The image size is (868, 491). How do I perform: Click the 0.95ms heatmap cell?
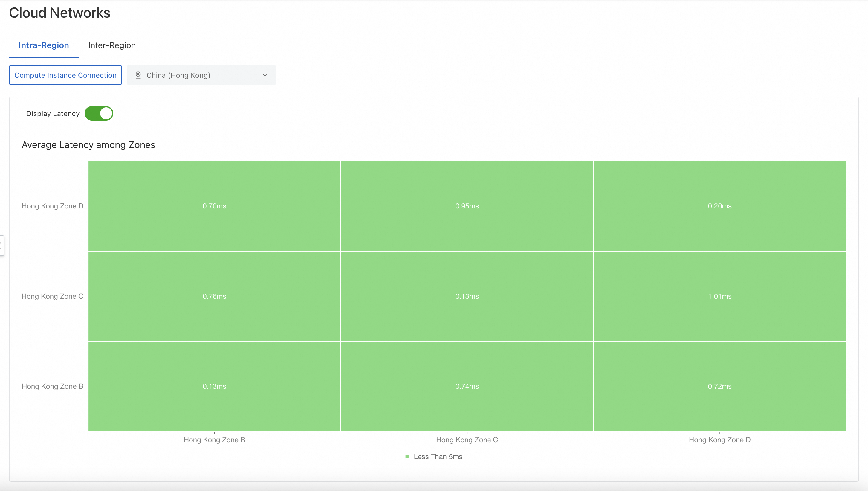[x=467, y=206]
